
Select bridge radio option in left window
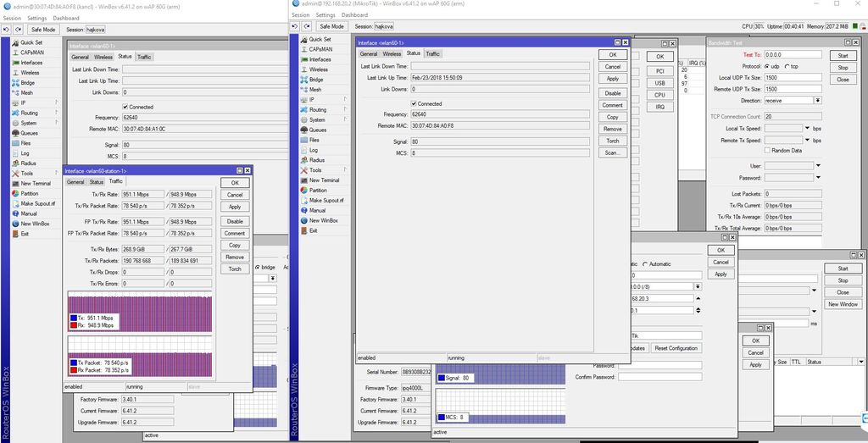pyautogui.click(x=258, y=267)
